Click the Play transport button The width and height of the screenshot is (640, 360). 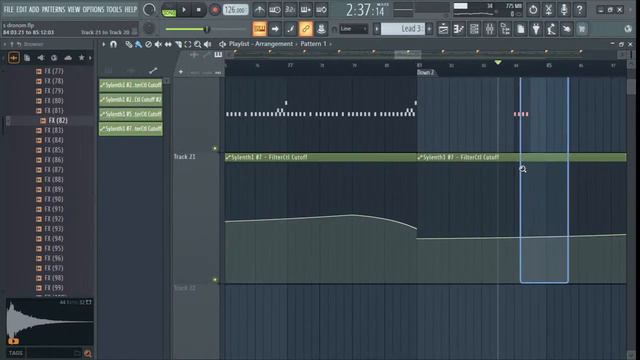[184, 10]
